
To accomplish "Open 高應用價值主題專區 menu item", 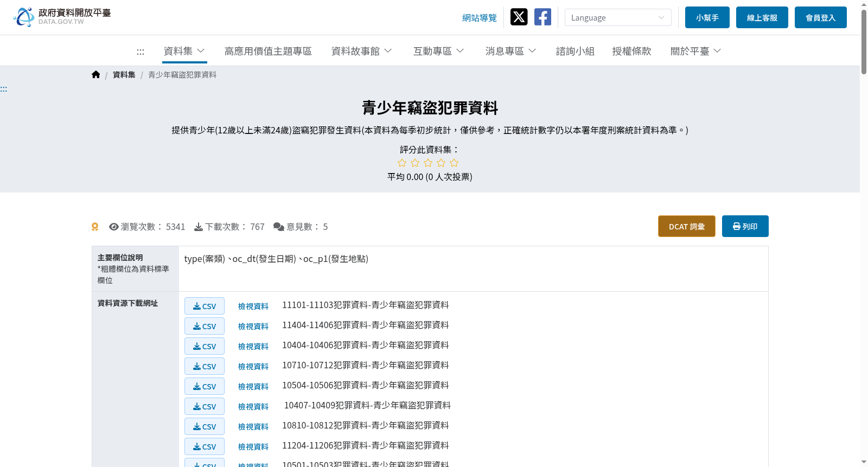I will 268,51.
